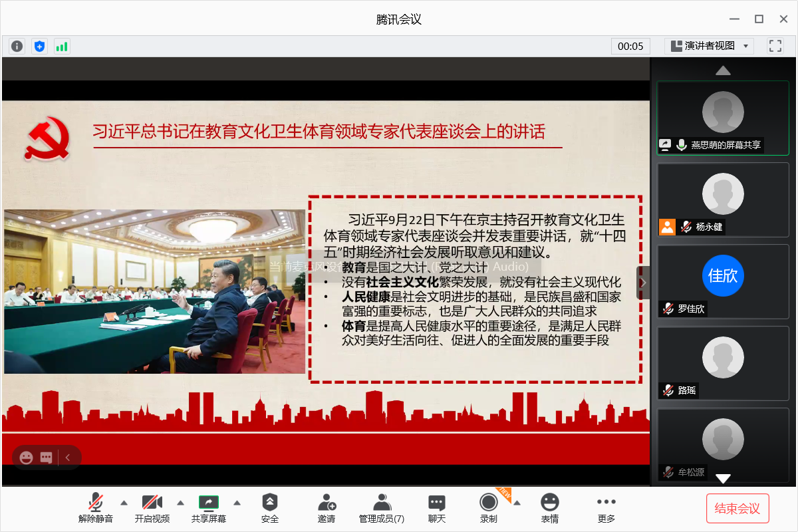This screenshot has width=798, height=532.
Task: Expand video options arrow beside 开启视频
Action: (x=180, y=502)
